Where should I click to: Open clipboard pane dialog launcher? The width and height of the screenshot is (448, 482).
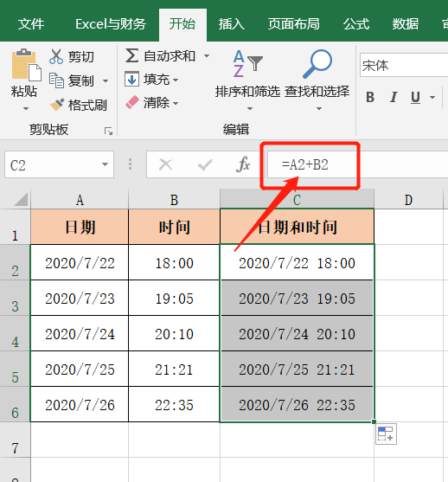click(x=108, y=132)
